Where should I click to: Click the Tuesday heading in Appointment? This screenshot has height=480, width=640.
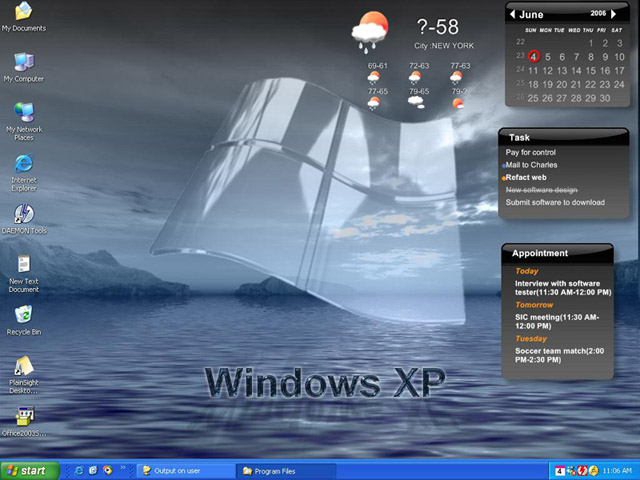(x=531, y=339)
